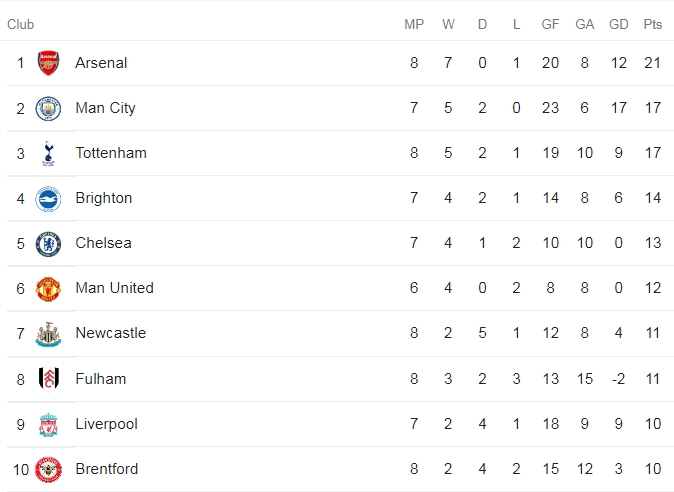Click the Brighton seagull badge
This screenshot has height=492, width=674.
click(48, 199)
